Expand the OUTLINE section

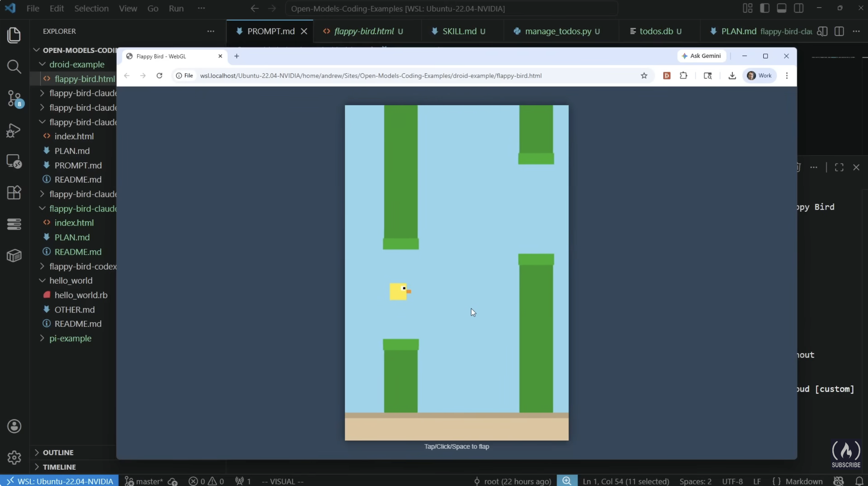point(58,452)
